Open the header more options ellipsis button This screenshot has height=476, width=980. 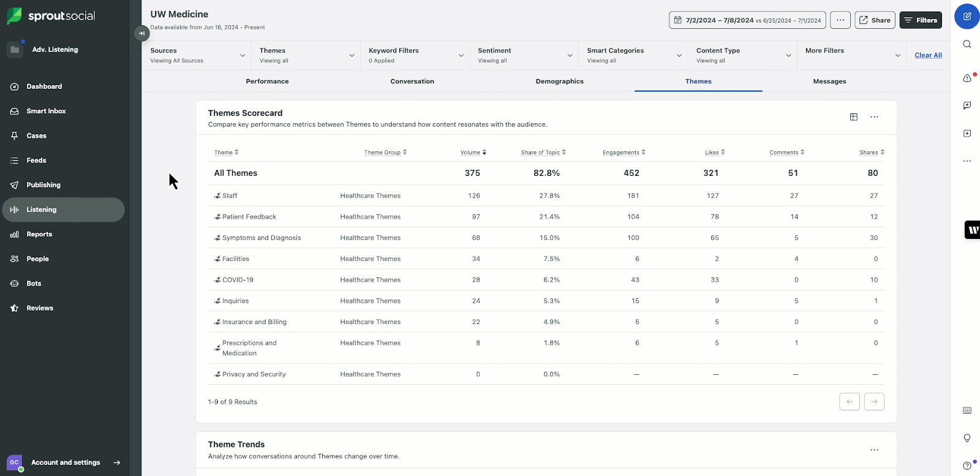pyautogui.click(x=840, y=20)
